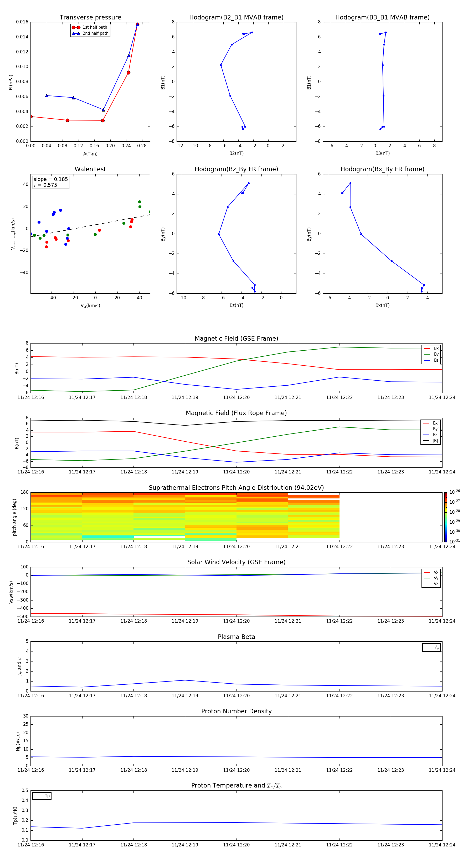Select 'Vx' in the velocity legend
Screen dimensions: 473x868
(431, 572)
